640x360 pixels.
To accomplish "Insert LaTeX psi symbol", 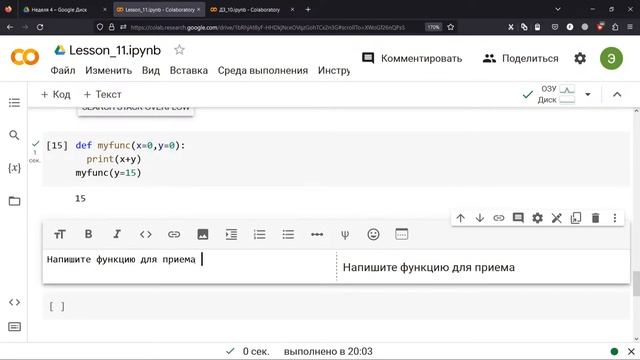I will [x=345, y=234].
